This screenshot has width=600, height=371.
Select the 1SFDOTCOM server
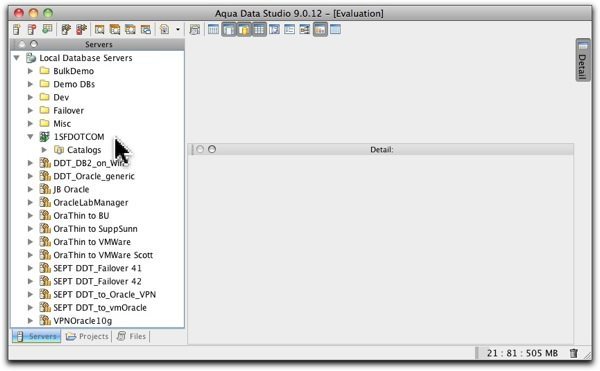coord(79,137)
